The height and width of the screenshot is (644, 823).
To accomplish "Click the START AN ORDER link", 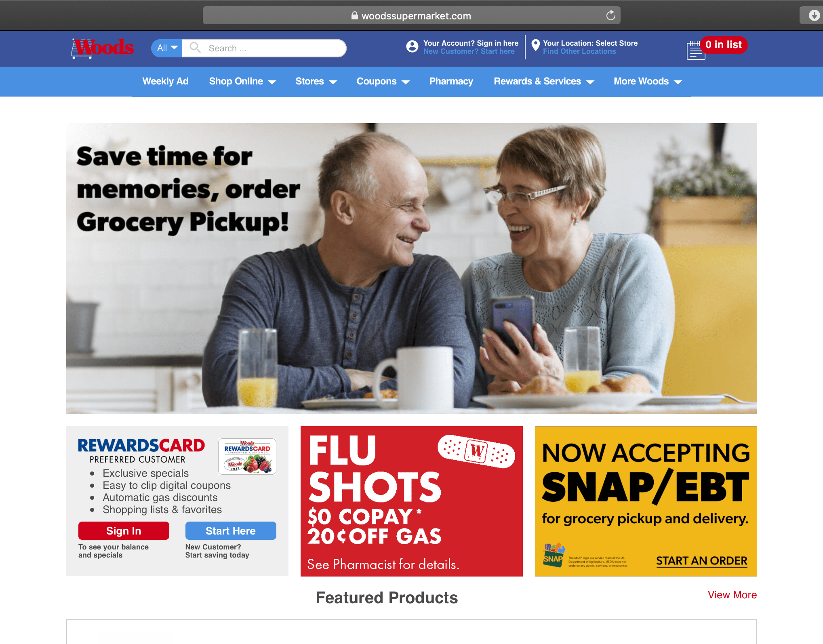I will pyautogui.click(x=702, y=561).
